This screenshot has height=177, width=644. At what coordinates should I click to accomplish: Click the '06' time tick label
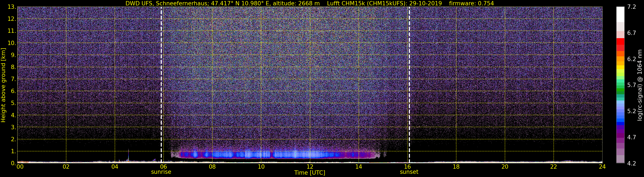tap(164, 166)
